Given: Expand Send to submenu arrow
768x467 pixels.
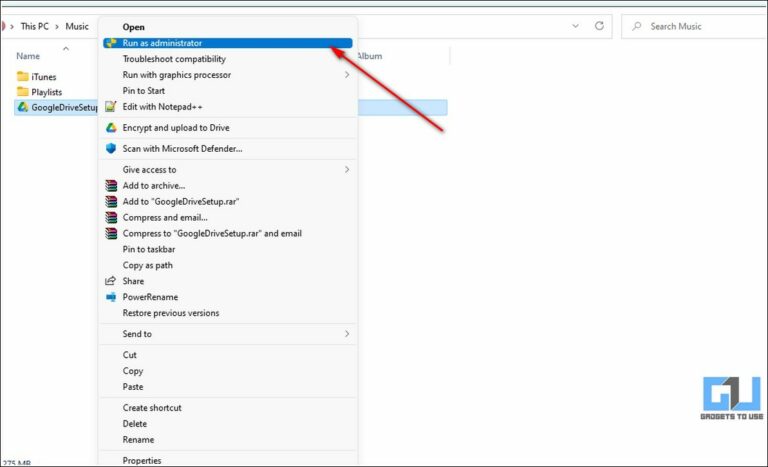Looking at the screenshot, I should point(347,334).
